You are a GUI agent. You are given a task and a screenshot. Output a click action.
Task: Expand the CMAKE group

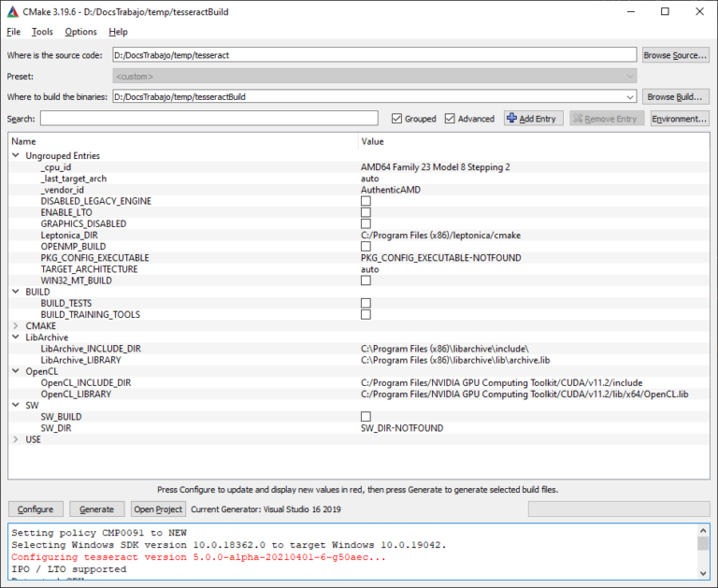tap(16, 325)
